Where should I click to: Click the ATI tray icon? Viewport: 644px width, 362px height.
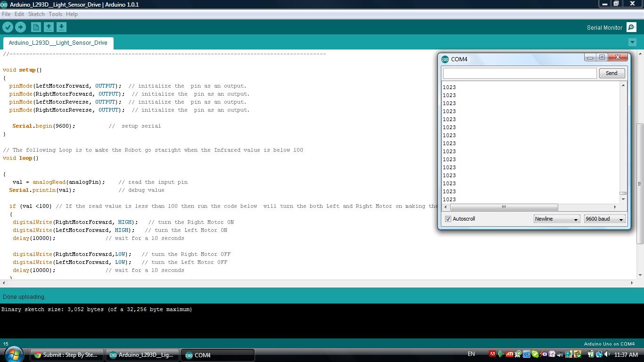[x=510, y=354]
